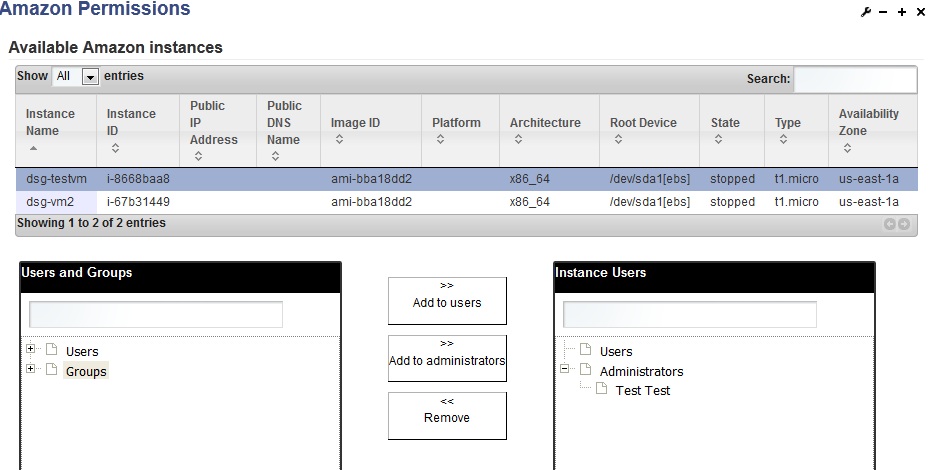Open the Show entries dropdown
Screen dimensions: 932x470
(75, 76)
